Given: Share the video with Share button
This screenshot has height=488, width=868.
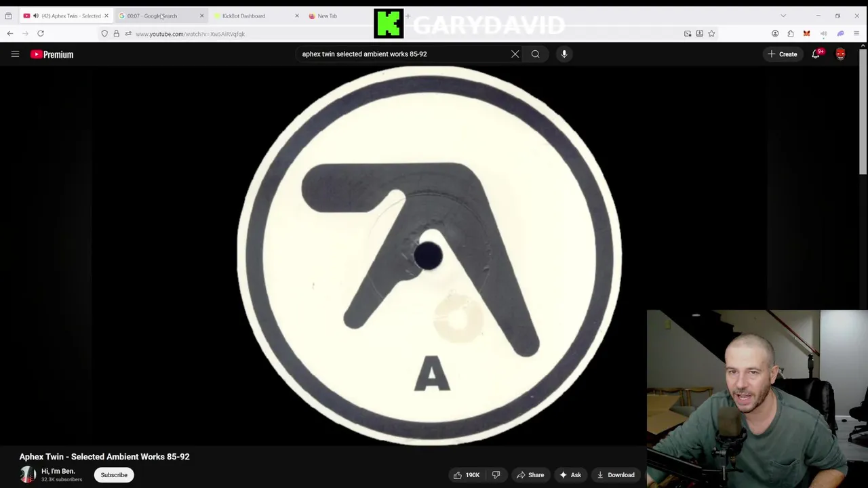Looking at the screenshot, I should pyautogui.click(x=530, y=475).
